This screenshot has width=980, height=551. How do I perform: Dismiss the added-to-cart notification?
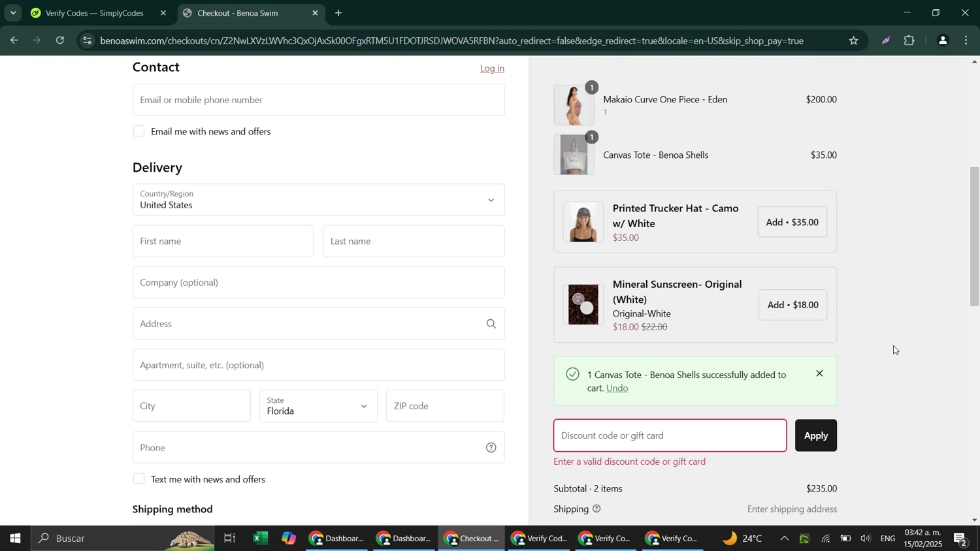coord(819,373)
